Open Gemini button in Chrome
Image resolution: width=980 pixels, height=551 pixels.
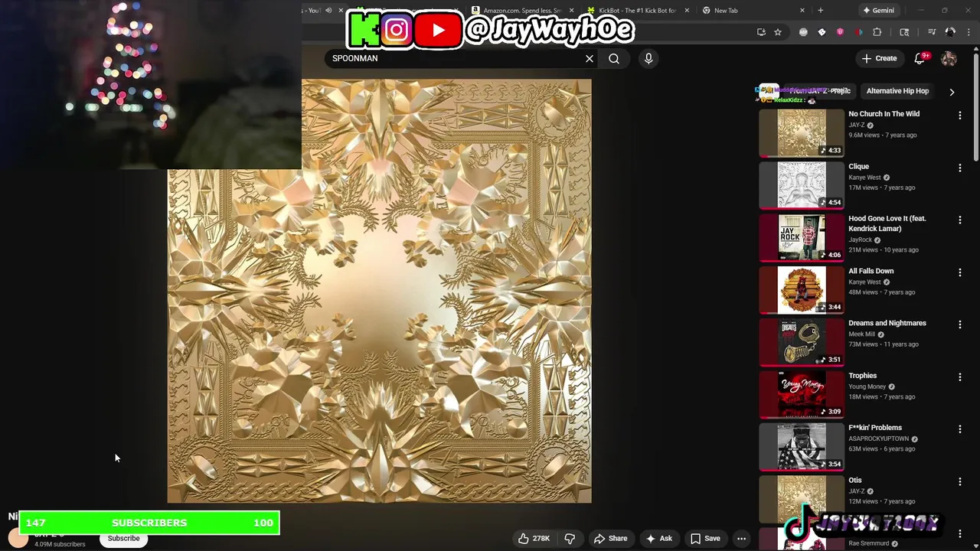click(x=878, y=10)
